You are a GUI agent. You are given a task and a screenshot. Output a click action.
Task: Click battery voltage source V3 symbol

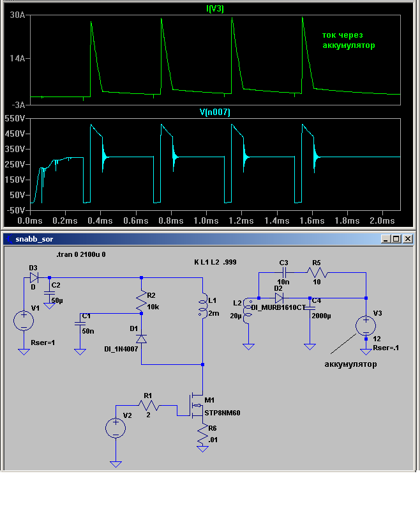click(366, 326)
